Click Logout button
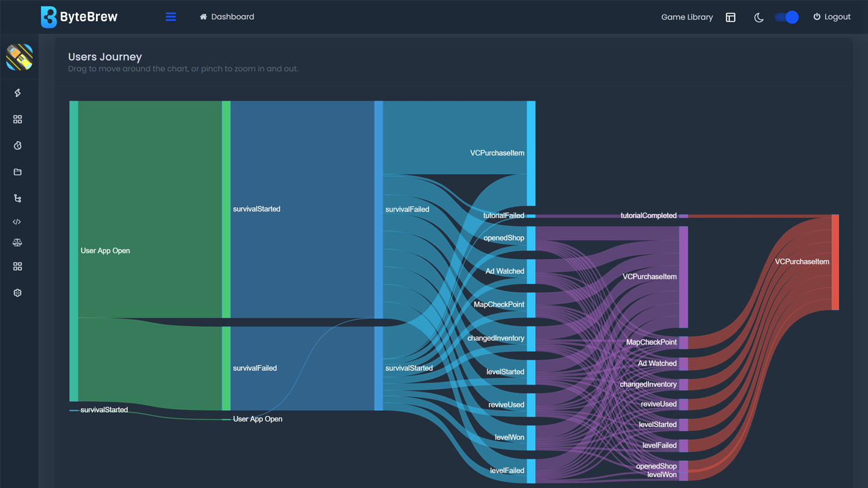 tap(832, 17)
